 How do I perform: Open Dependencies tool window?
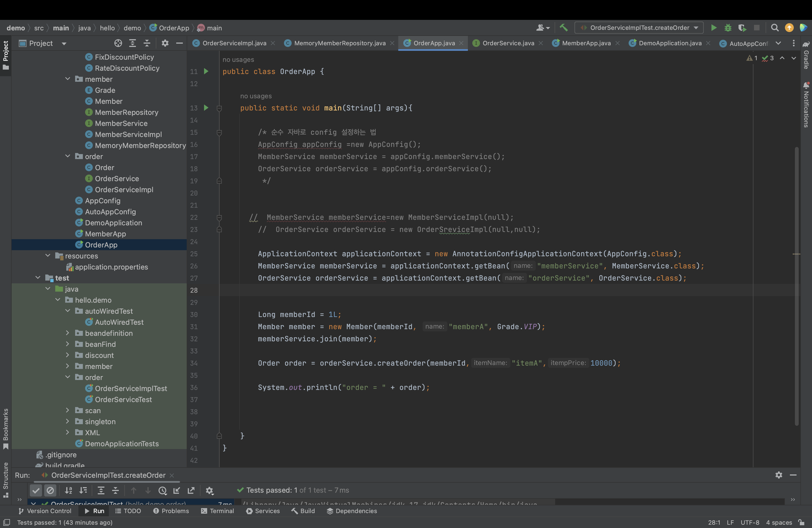(x=352, y=511)
